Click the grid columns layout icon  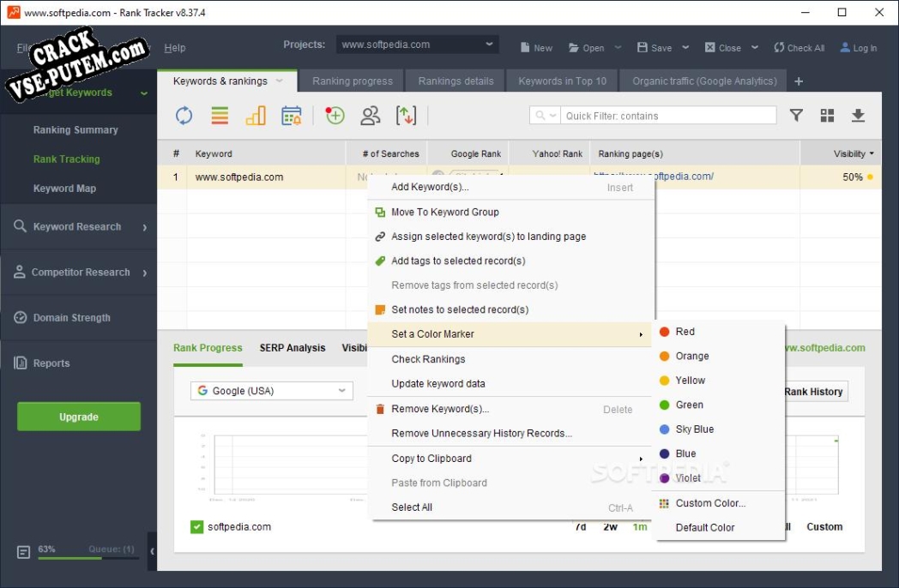827,116
